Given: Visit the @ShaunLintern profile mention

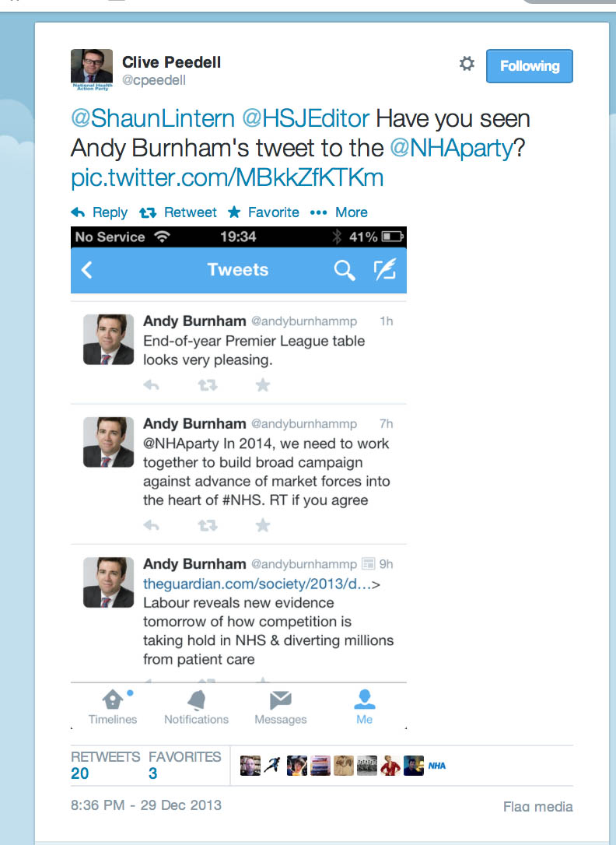Looking at the screenshot, I should (153, 118).
